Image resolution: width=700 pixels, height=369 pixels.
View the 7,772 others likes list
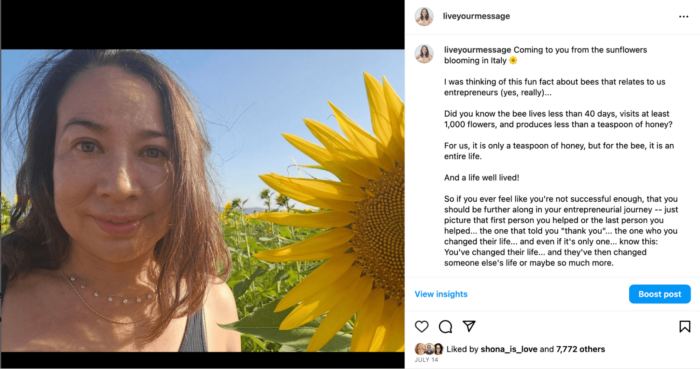[580, 349]
